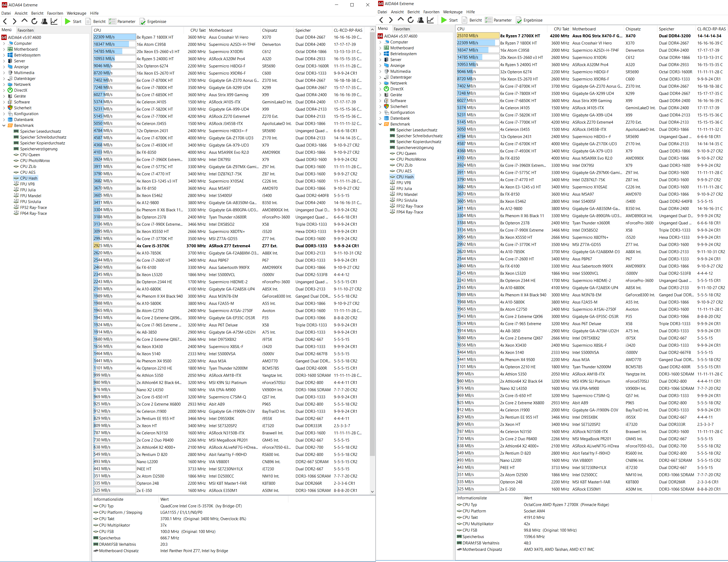Expand the Netzwerk node in left tree
The height and width of the screenshot is (562, 728).
[4, 84]
